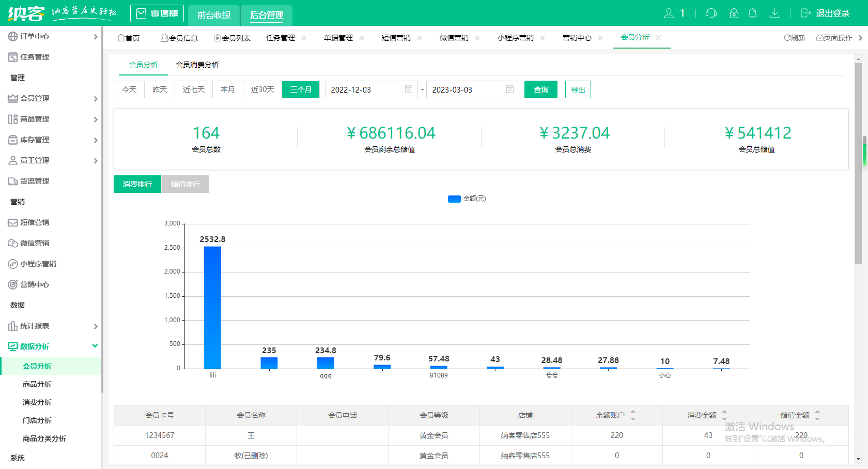Click 导出 export button

coord(578,89)
